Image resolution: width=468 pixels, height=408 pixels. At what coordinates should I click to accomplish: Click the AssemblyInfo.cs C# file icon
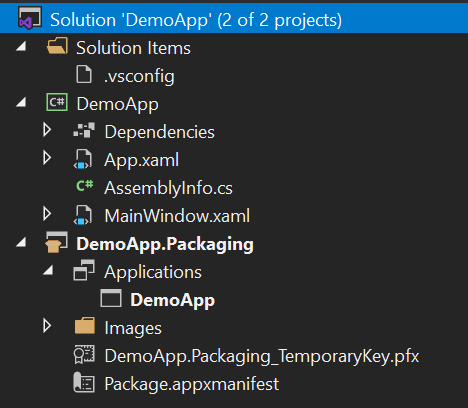pos(85,186)
